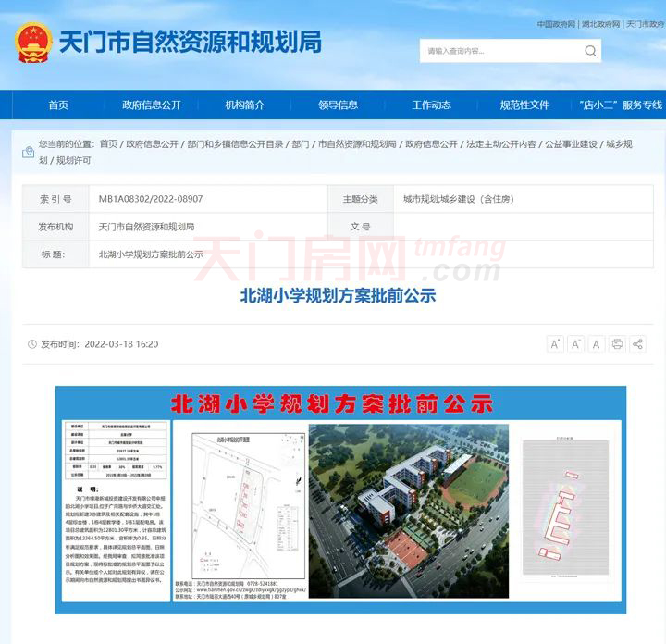The height and width of the screenshot is (644, 666).
Task: Open the 政府信息公开 navigation menu
Action: (x=152, y=105)
